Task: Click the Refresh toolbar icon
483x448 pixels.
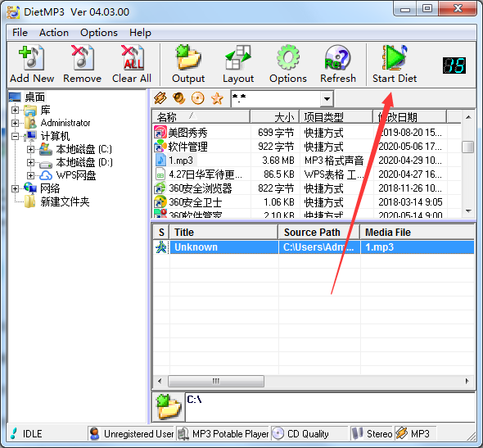Action: [338, 57]
